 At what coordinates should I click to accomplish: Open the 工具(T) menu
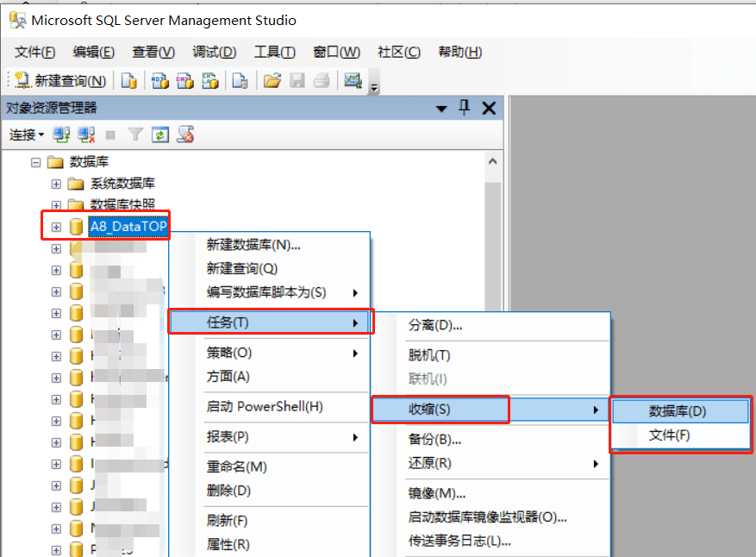click(274, 52)
